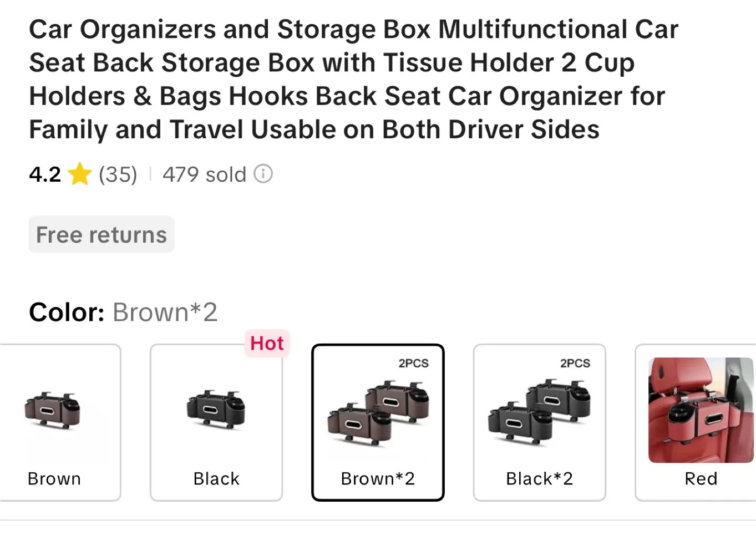Click the Color label above swatches
The width and height of the screenshot is (756, 538).
pyautogui.click(x=66, y=312)
